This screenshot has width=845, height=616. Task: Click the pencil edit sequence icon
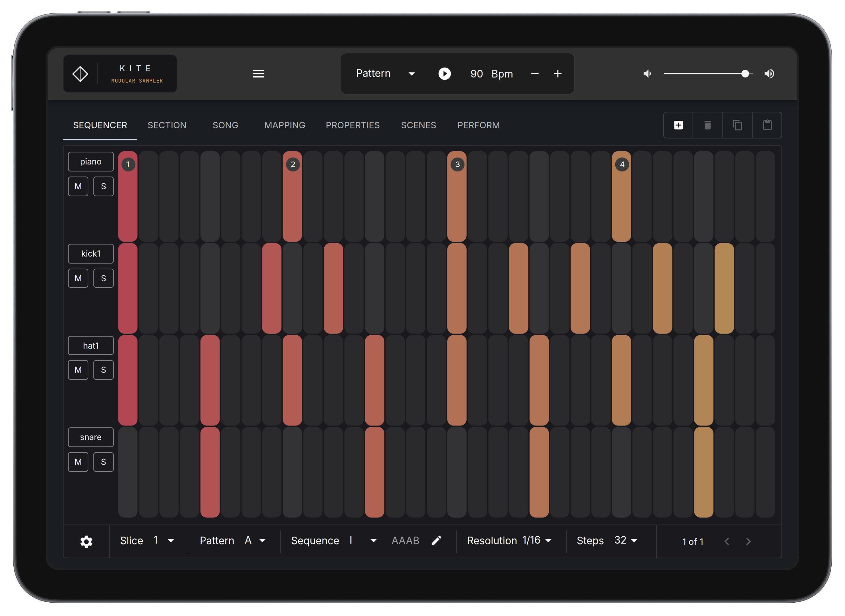pos(436,541)
